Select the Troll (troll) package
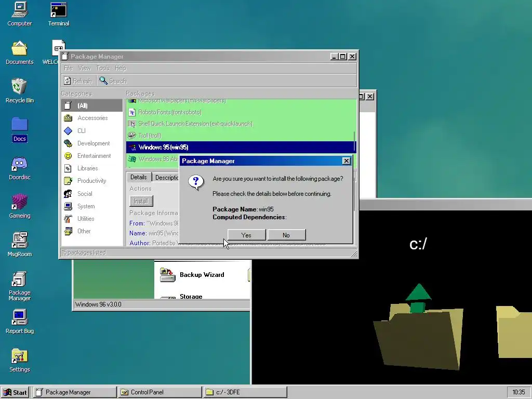 coord(240,136)
